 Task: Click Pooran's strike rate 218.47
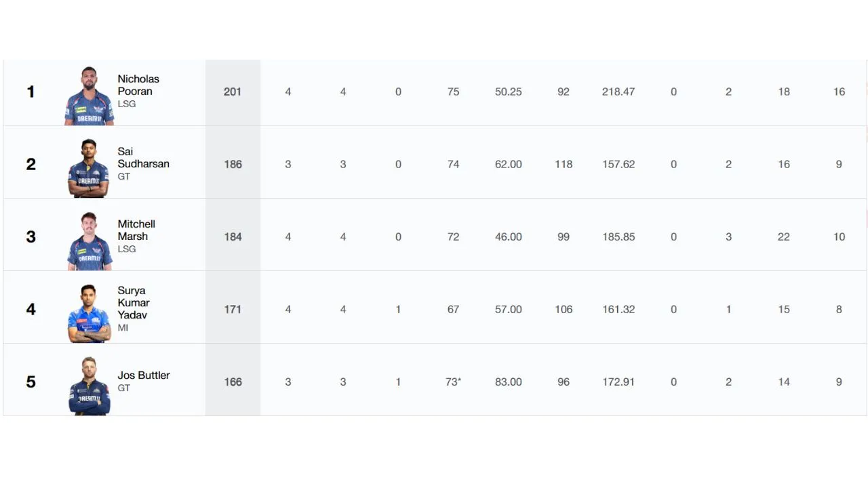(618, 91)
